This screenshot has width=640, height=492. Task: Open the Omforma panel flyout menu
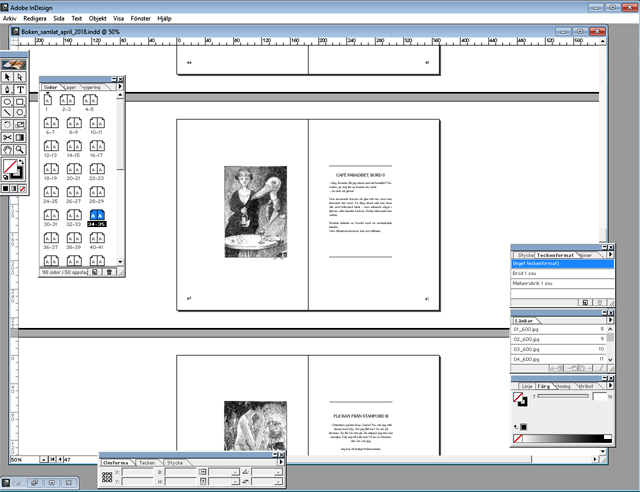pos(281,462)
